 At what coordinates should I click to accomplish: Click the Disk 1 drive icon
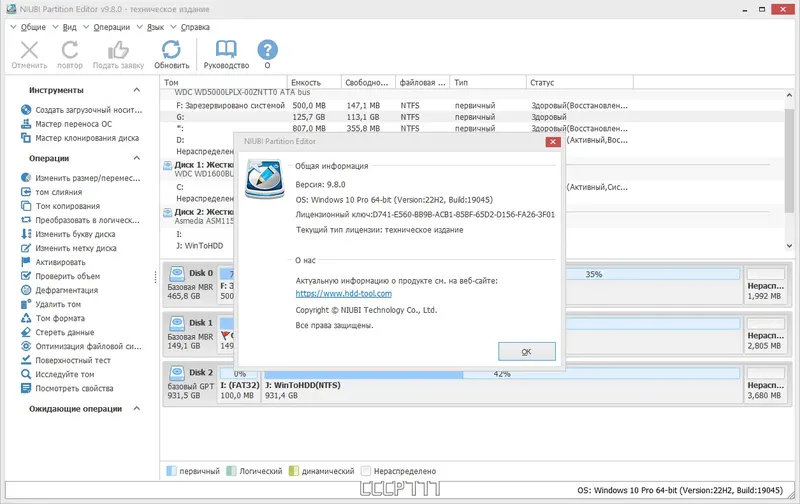(x=177, y=323)
